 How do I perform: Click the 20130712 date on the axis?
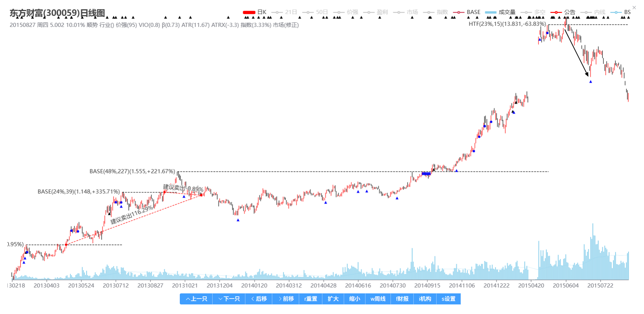tap(116, 286)
